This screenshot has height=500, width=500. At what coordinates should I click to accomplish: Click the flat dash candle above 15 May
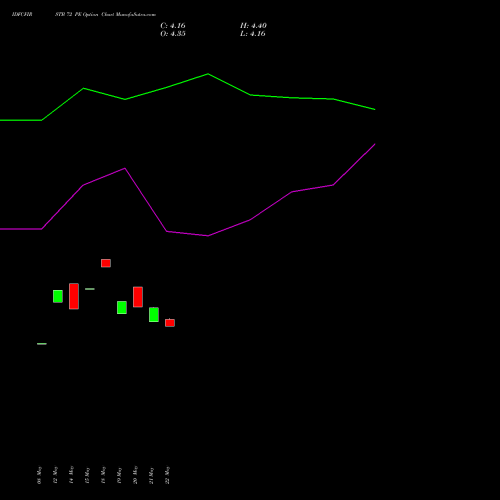click(x=90, y=289)
